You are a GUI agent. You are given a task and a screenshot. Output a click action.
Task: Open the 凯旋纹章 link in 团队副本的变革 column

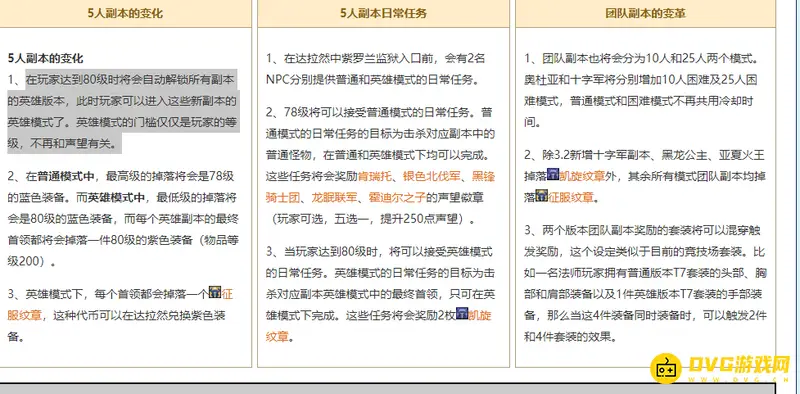point(582,176)
